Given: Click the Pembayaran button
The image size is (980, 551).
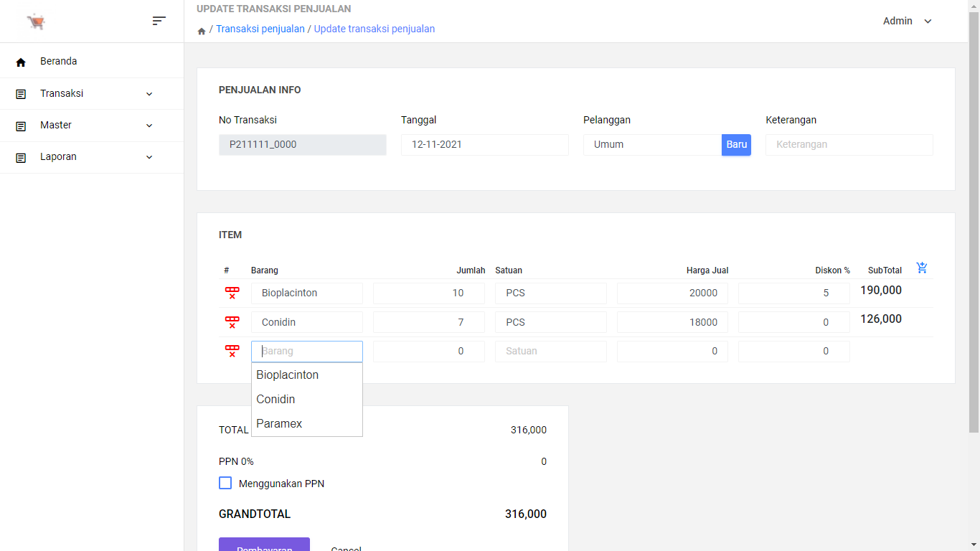Looking at the screenshot, I should 264,546.
